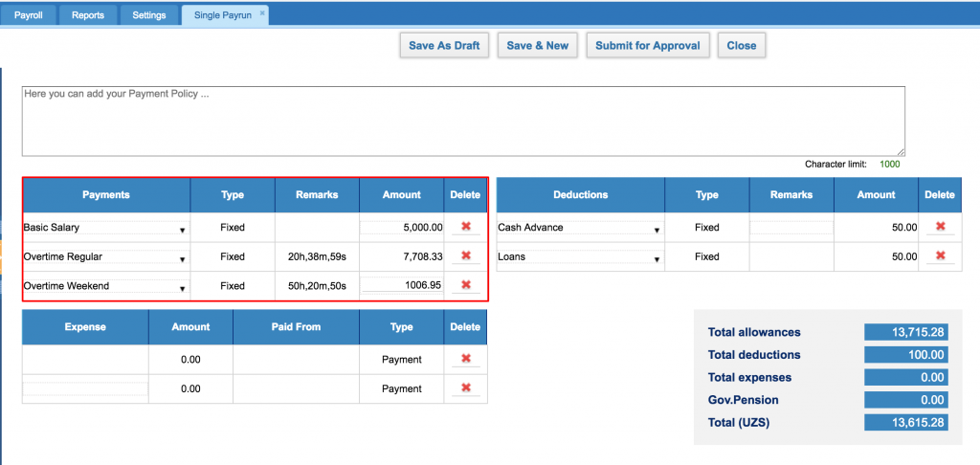The height and width of the screenshot is (465, 980).
Task: Click the Total expenses label
Action: [x=749, y=378]
